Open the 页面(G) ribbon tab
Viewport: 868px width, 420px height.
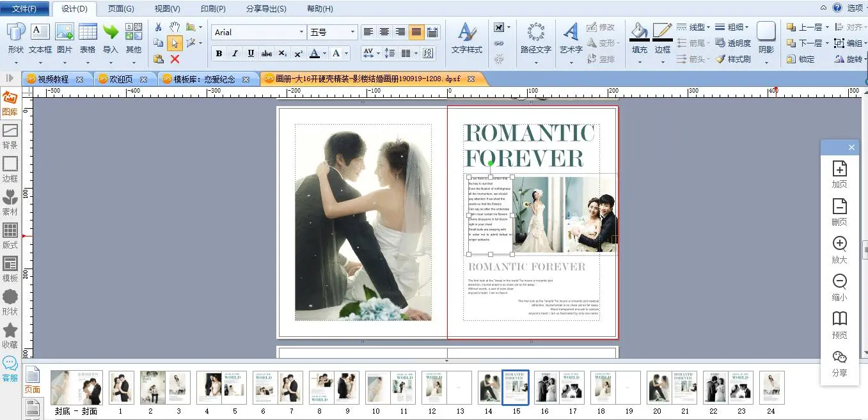[x=121, y=8]
